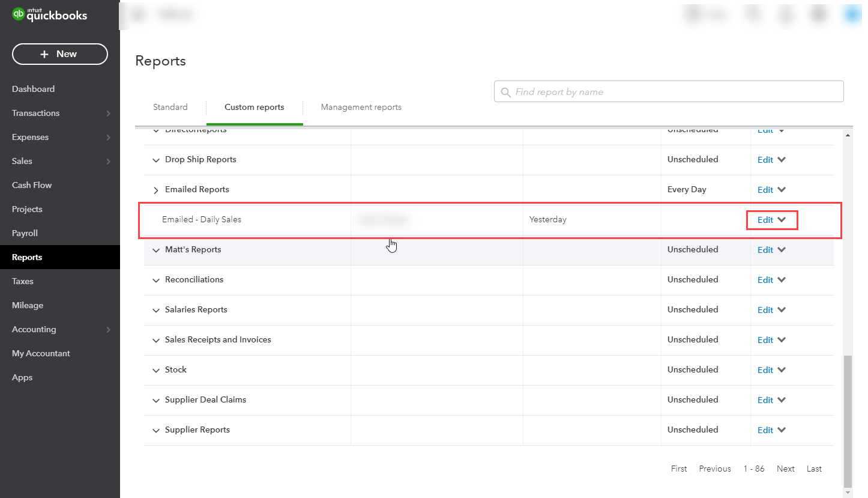Click the magnifying glass inside the report search box
The width and height of the screenshot is (868, 498).
pyautogui.click(x=505, y=91)
